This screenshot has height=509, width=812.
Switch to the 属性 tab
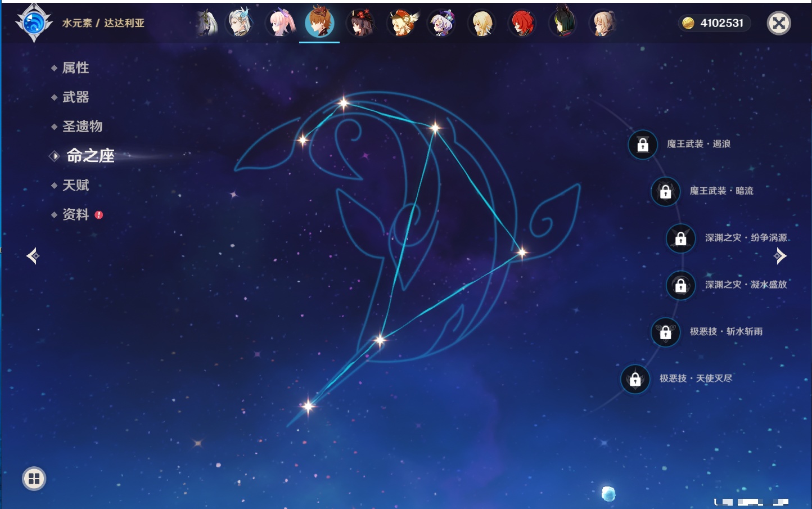[75, 68]
